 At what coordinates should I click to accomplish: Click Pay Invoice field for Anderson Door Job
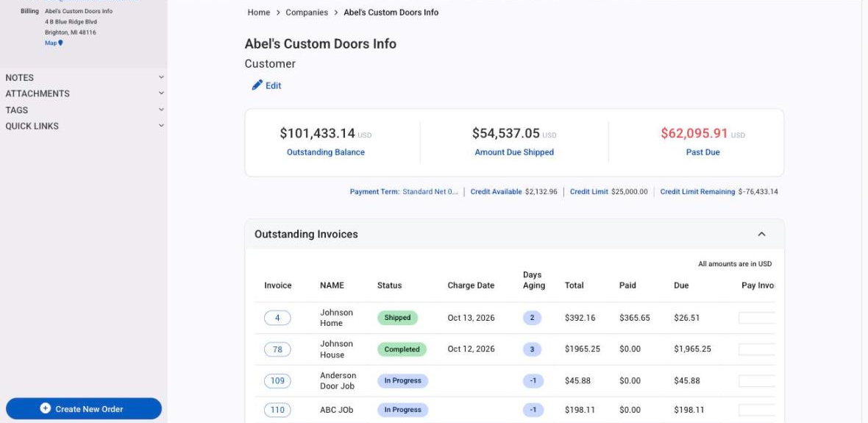(757, 381)
